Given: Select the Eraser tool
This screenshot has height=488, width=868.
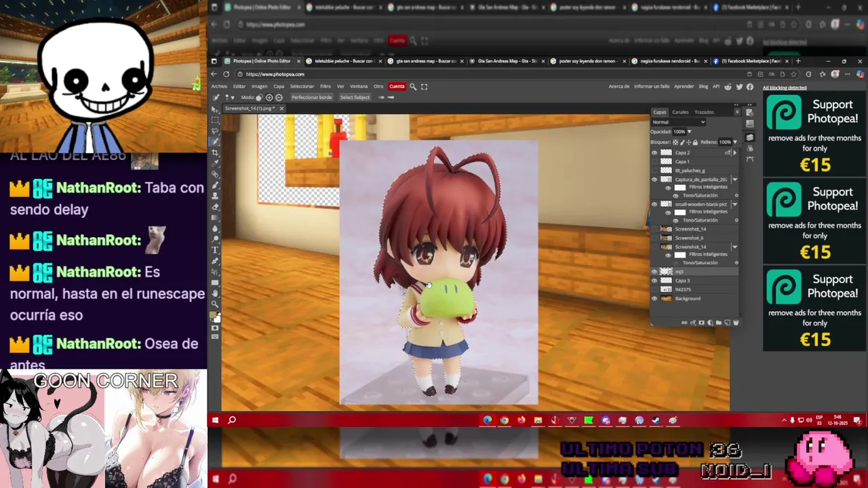Looking at the screenshot, I should click(215, 207).
